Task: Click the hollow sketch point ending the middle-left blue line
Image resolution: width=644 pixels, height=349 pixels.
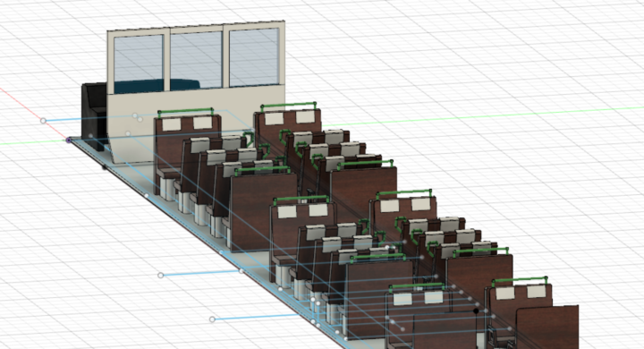Action: (161, 275)
